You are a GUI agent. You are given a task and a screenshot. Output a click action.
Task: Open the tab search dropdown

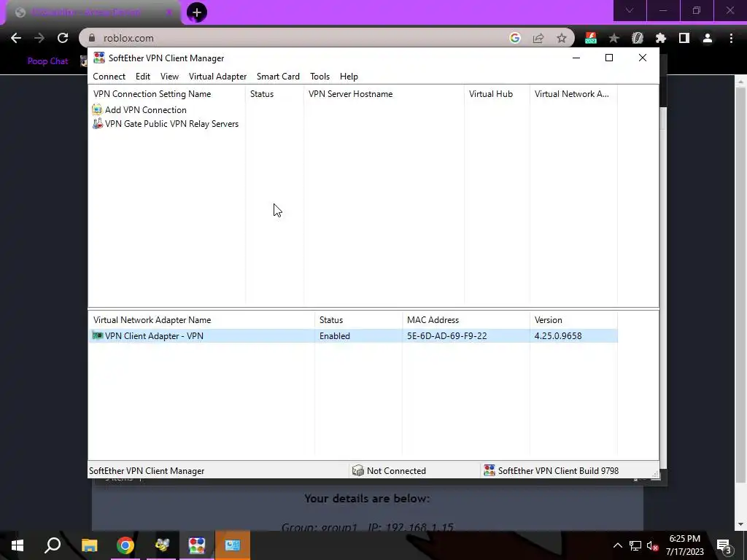[x=630, y=10]
